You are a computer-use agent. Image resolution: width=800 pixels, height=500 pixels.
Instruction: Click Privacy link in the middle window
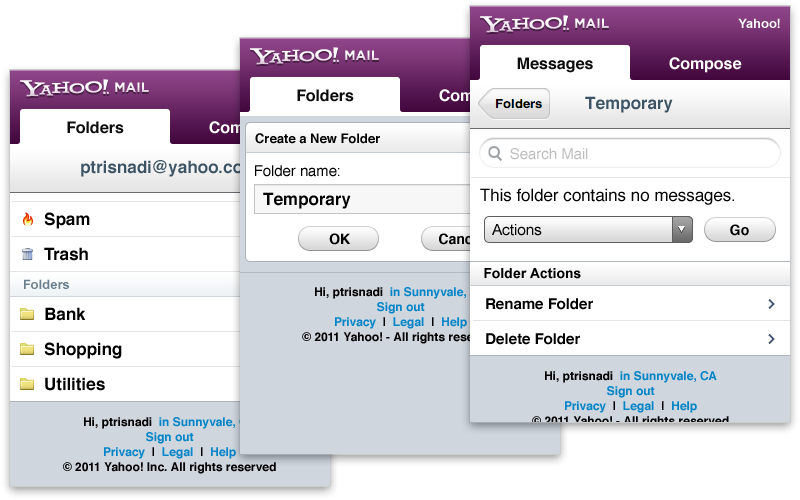(355, 322)
